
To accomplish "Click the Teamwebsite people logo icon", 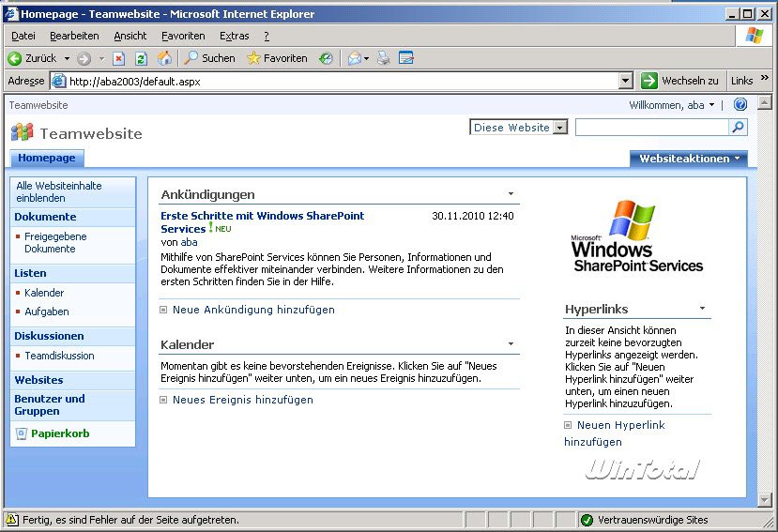I will (x=22, y=132).
